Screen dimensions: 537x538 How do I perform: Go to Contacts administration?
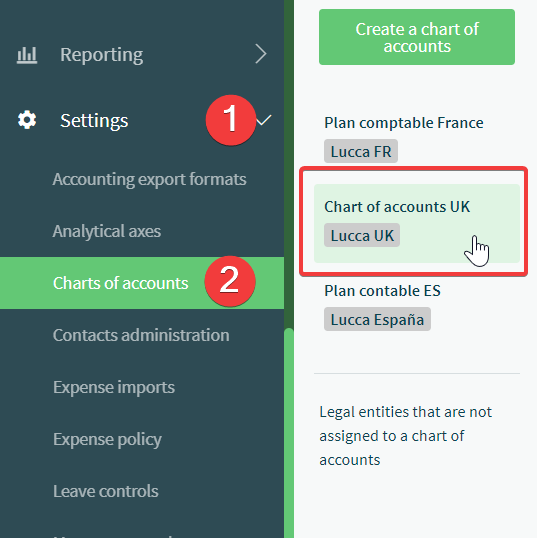click(x=141, y=335)
